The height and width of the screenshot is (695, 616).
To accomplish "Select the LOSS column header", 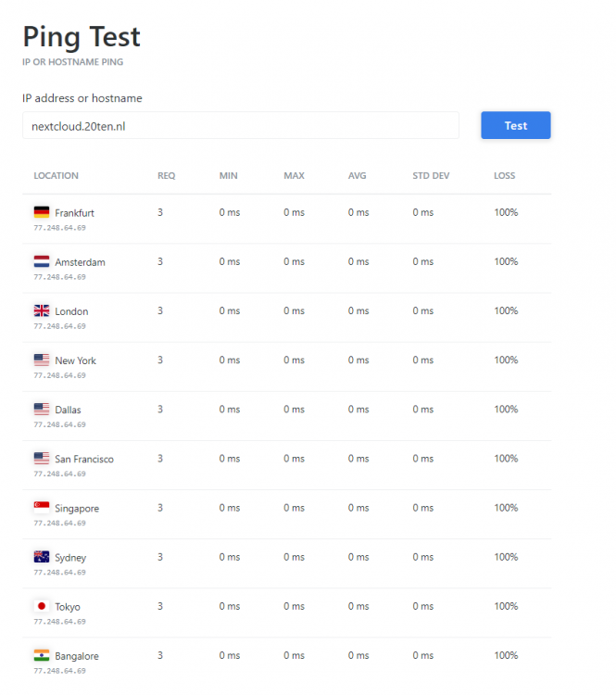I will 504,175.
